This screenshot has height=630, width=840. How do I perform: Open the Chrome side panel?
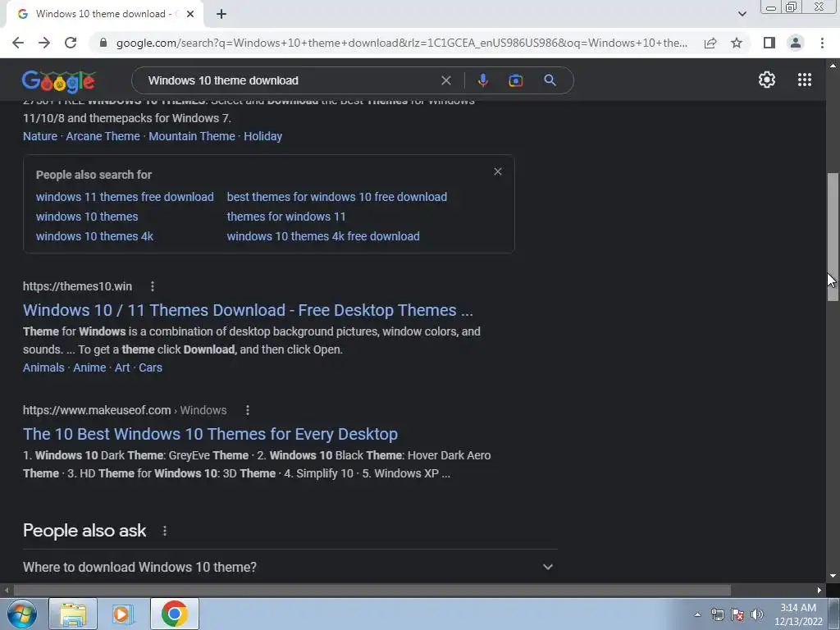click(x=769, y=43)
